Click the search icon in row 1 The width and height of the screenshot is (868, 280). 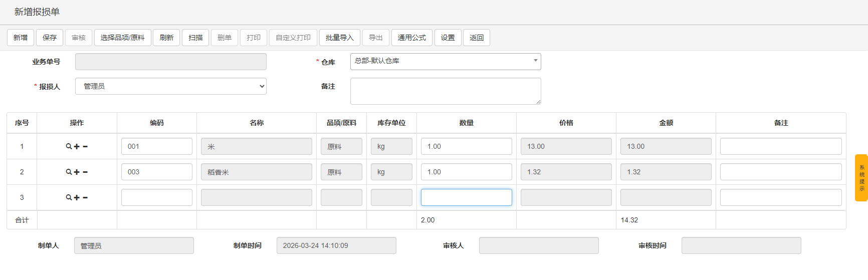coord(69,147)
